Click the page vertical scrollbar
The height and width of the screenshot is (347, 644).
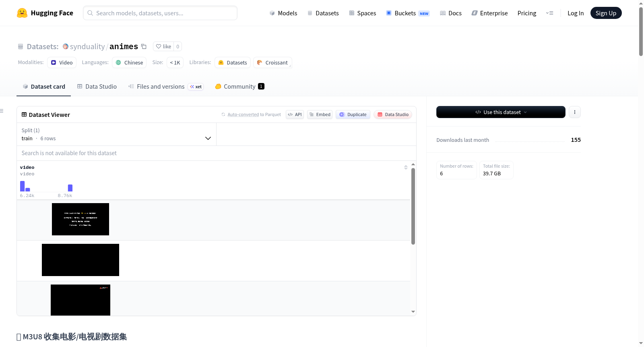[x=641, y=31]
